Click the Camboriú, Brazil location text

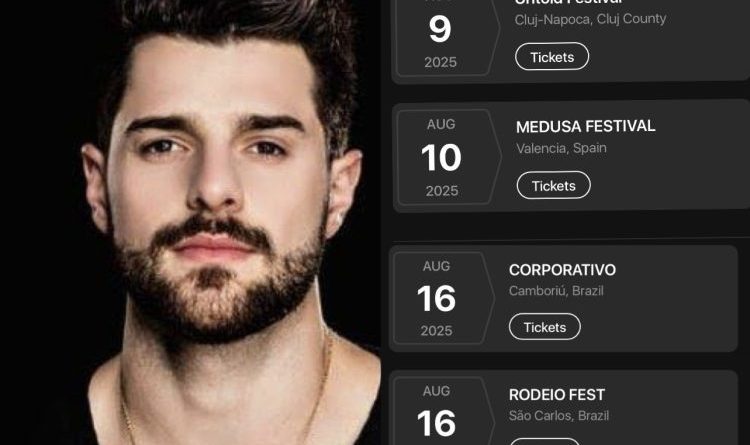[556, 291]
